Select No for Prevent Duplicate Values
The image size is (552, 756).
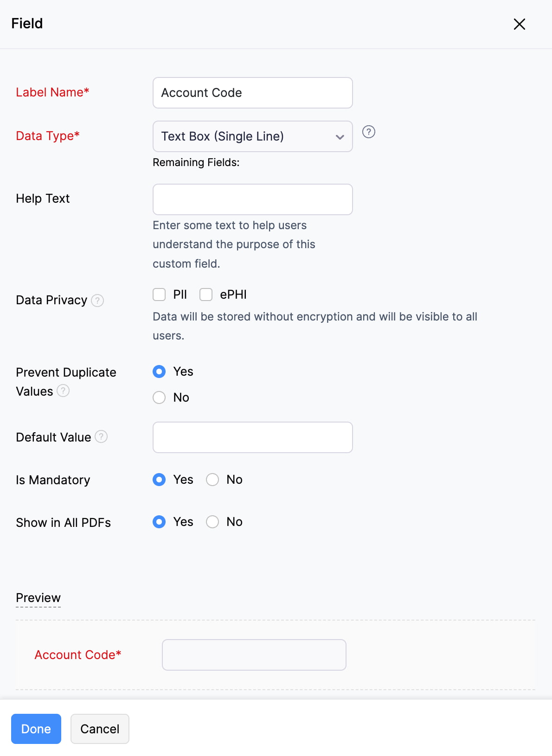(x=159, y=397)
